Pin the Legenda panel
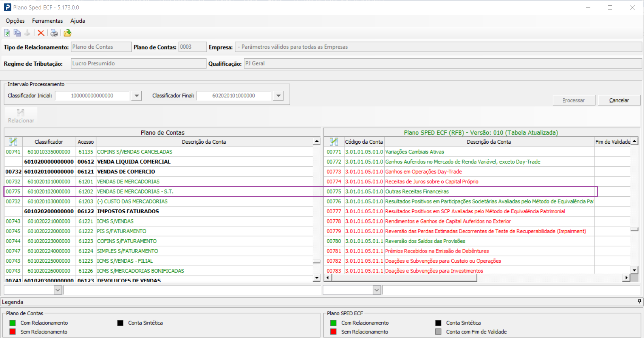 pos(639,301)
